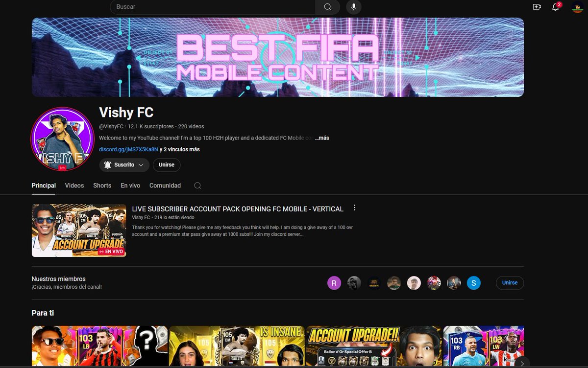
Task: Click Unirse button in members section
Action: click(x=510, y=283)
